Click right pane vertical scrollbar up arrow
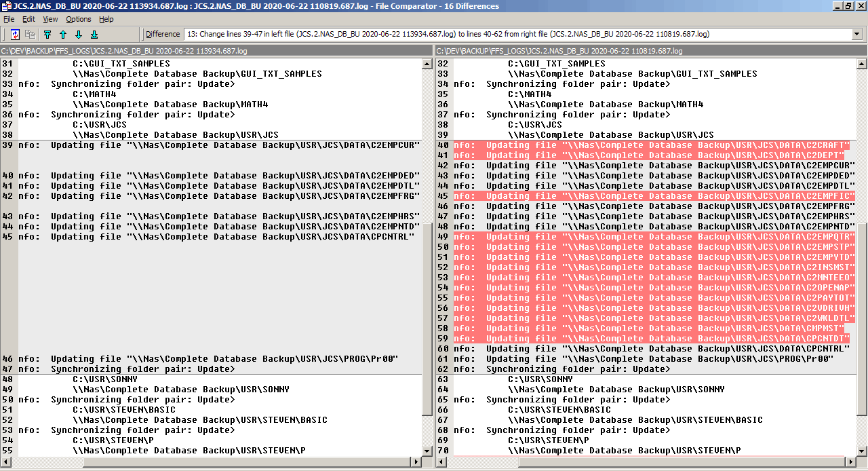Screen dimensions: 868x471 862,64
